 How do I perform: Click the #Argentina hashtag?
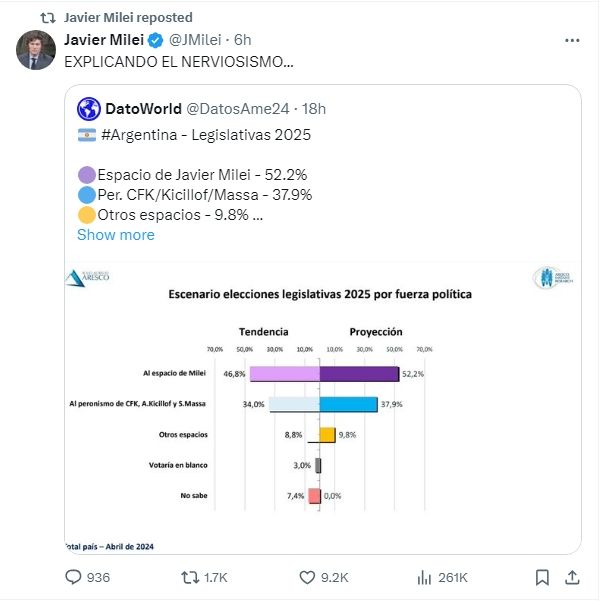coord(142,135)
